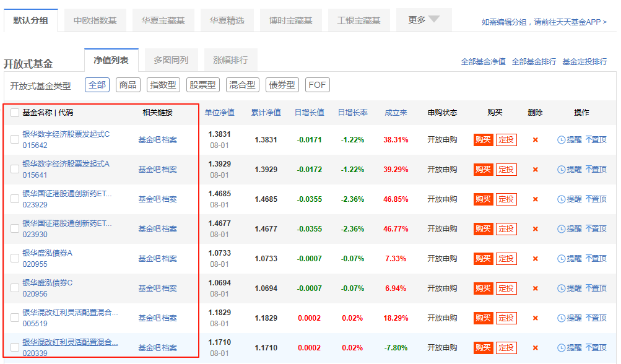Viewport: 621px width, 364px height.
Task: Open the 华夏精选 group tab
Action: [227, 20]
